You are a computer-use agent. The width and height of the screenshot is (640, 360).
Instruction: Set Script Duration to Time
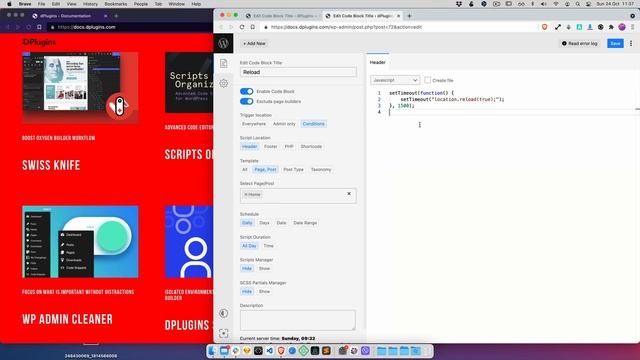268,246
